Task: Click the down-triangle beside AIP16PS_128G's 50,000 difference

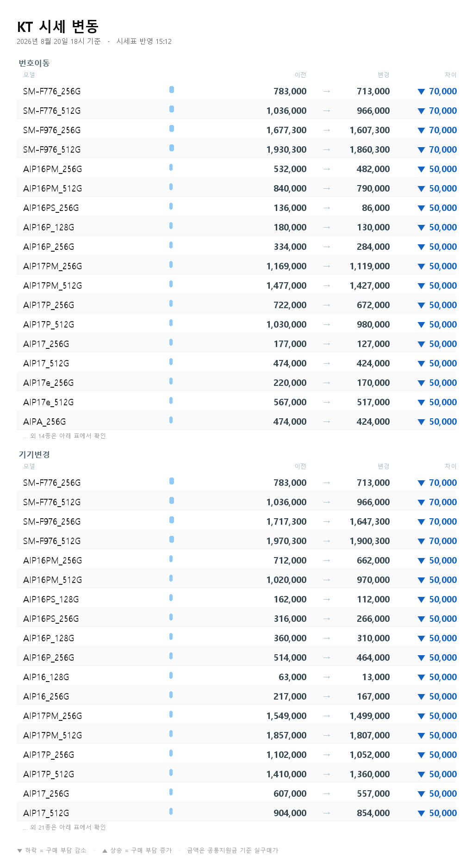Action: pyautogui.click(x=421, y=600)
